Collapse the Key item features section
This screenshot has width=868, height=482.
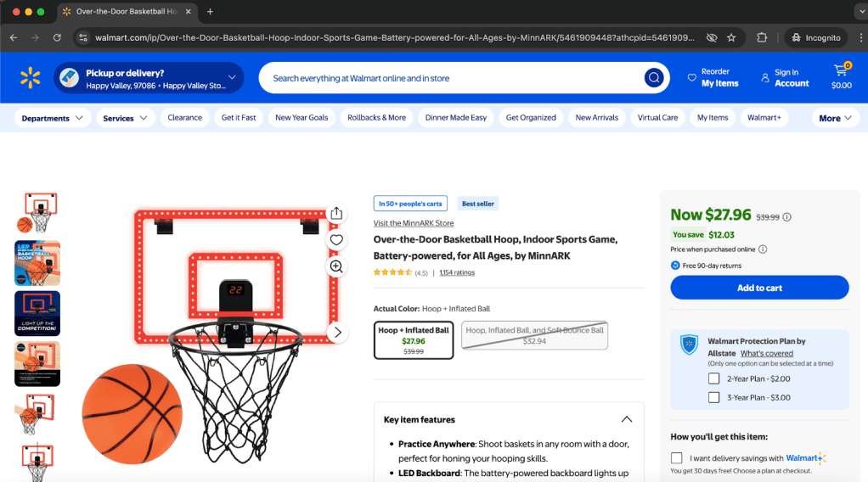pos(626,419)
